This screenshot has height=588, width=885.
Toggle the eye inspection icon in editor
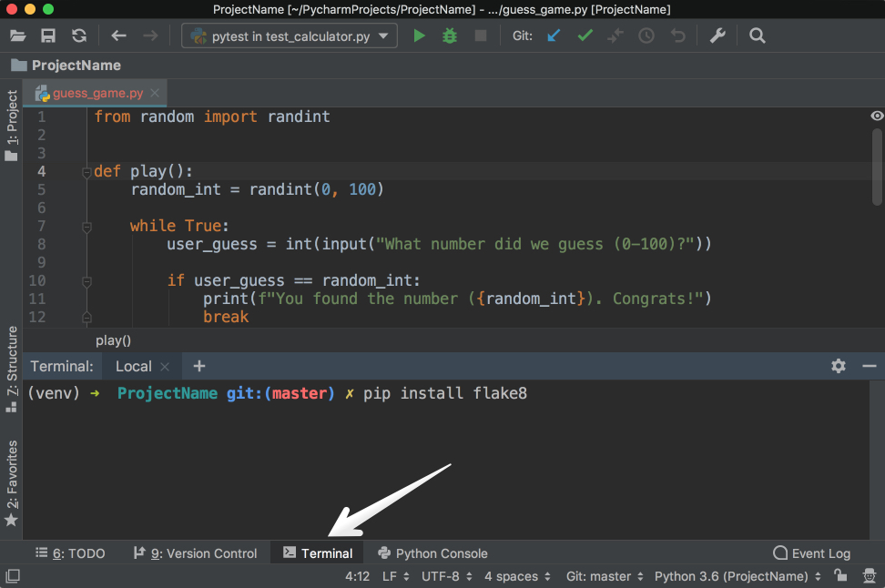(877, 116)
